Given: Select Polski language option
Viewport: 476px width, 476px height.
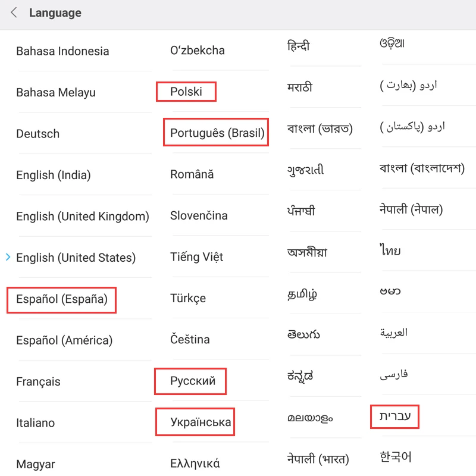Looking at the screenshot, I should point(186,92).
